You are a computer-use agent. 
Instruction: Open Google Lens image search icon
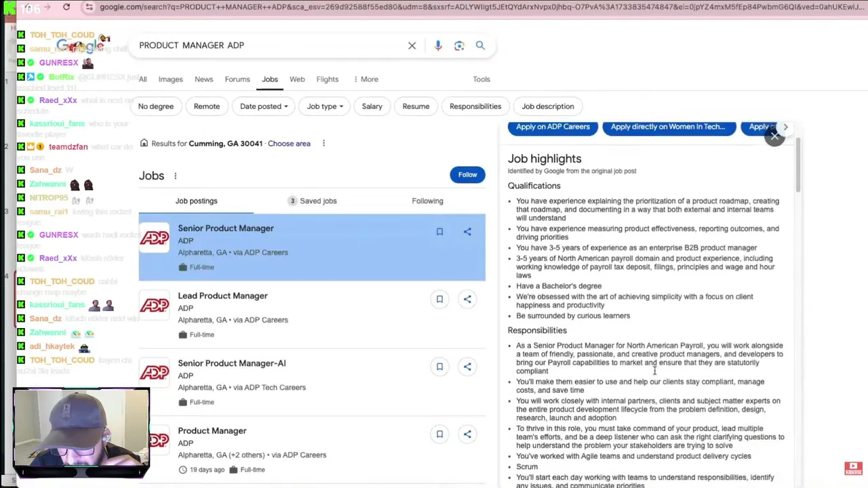[459, 45]
